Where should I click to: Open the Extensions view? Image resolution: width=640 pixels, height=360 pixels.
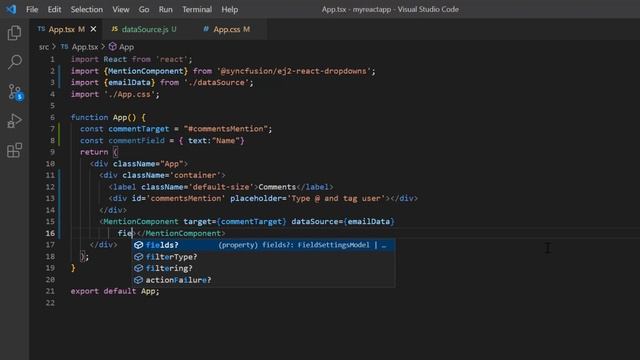14,150
